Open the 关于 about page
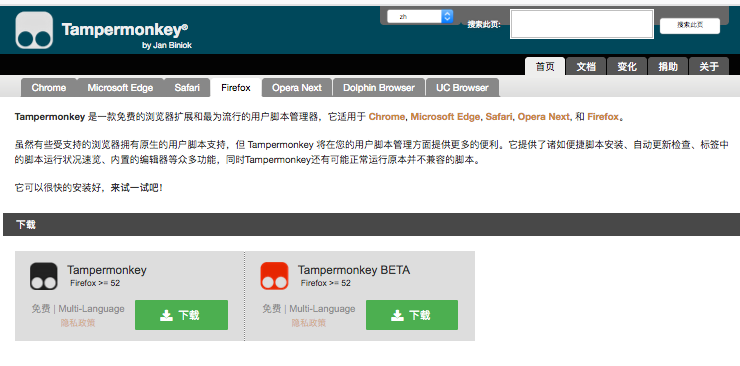740x366 pixels. pos(709,67)
